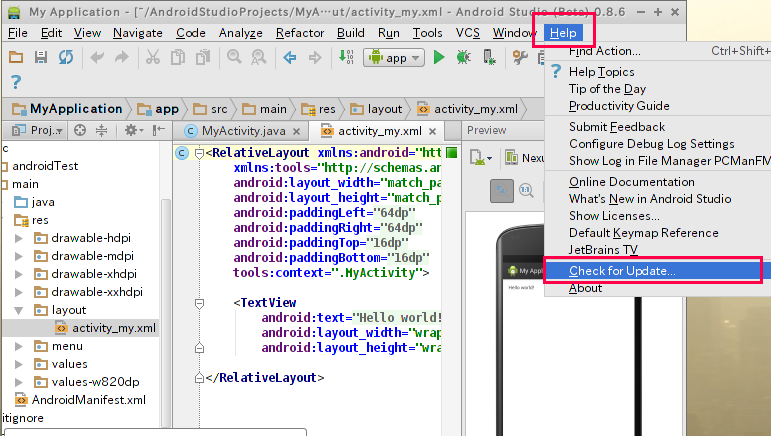Fold the RelativeLayout tag in editor gutter
This screenshot has width=771, height=436.
(x=199, y=153)
